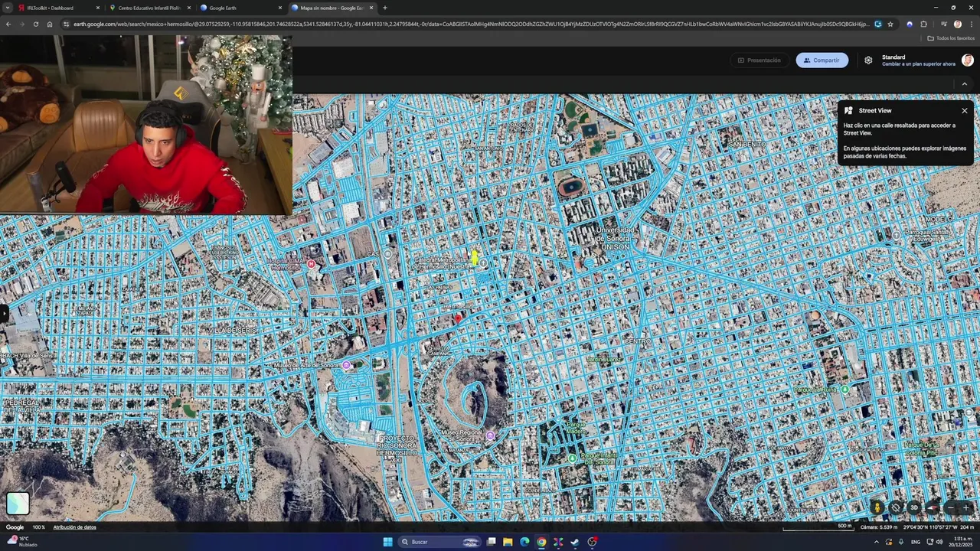The image size is (980, 551).
Task: Go back with the browser back arrow
Action: pyautogui.click(x=8, y=24)
